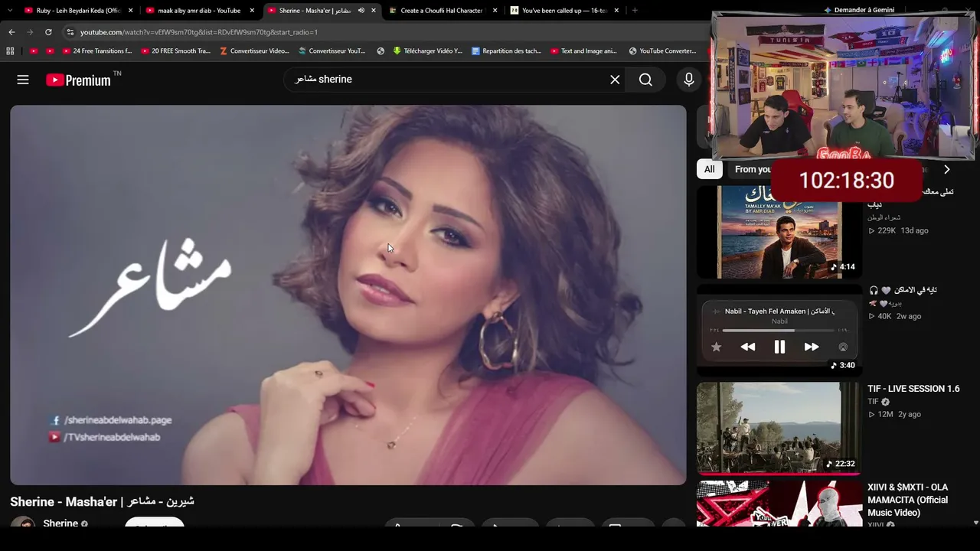Open the Repartition des tach... bookmark
Screen dimensions: 980x551
click(x=506, y=51)
